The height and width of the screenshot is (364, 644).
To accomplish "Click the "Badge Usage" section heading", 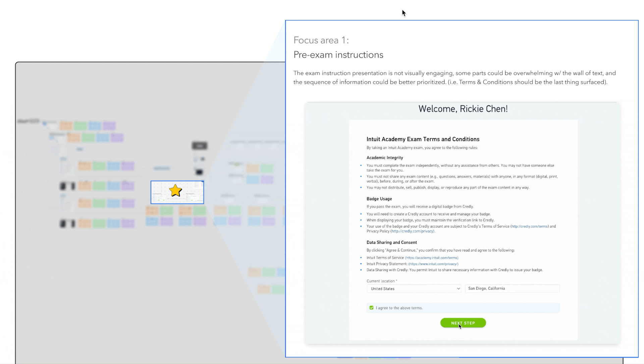I will pos(379,199).
